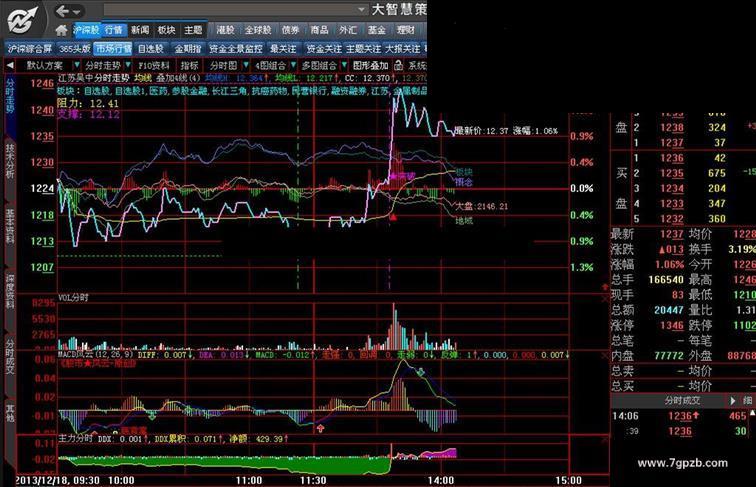This screenshot has height=487, width=756.
Task: Click 图形叠加 overlay button
Action: [370, 65]
